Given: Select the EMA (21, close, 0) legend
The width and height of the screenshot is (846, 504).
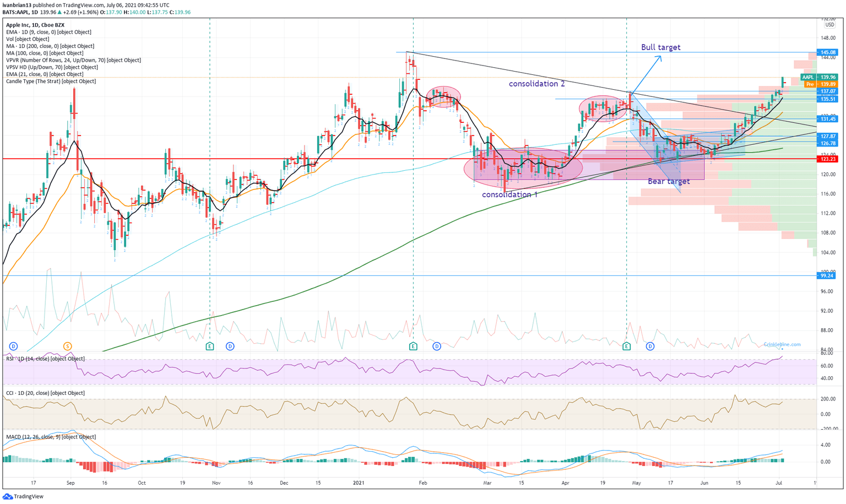Looking at the screenshot, I should pyautogui.click(x=45, y=74).
